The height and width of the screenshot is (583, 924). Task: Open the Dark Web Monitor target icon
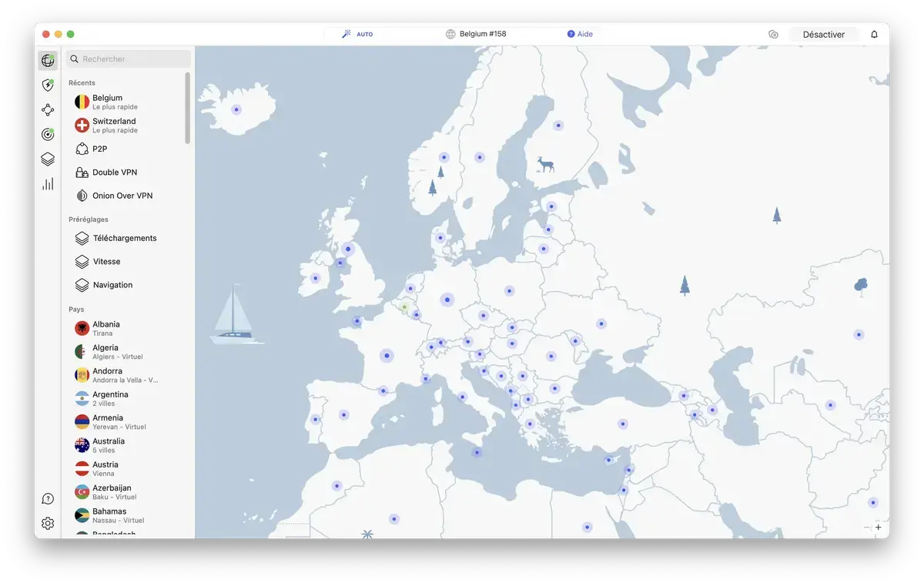click(x=48, y=134)
